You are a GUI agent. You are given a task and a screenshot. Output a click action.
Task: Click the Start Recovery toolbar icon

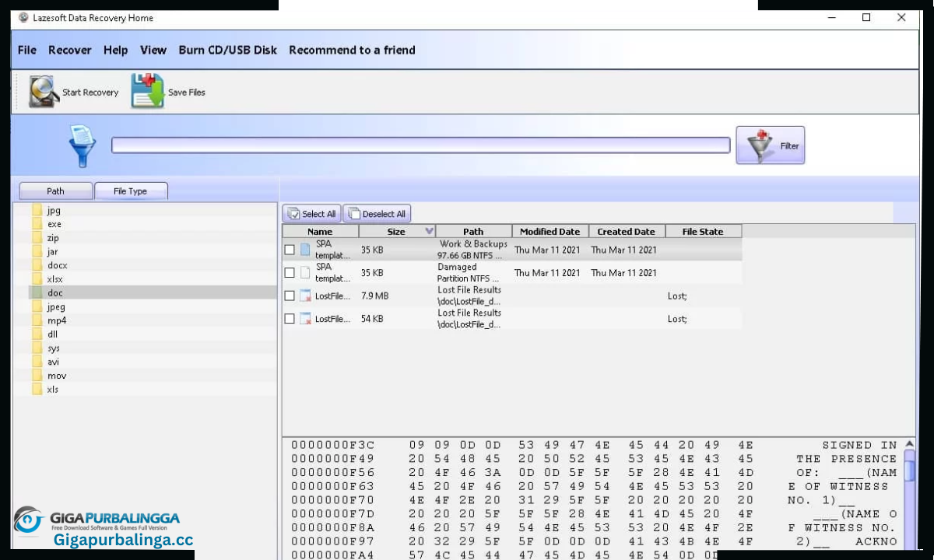(x=44, y=92)
